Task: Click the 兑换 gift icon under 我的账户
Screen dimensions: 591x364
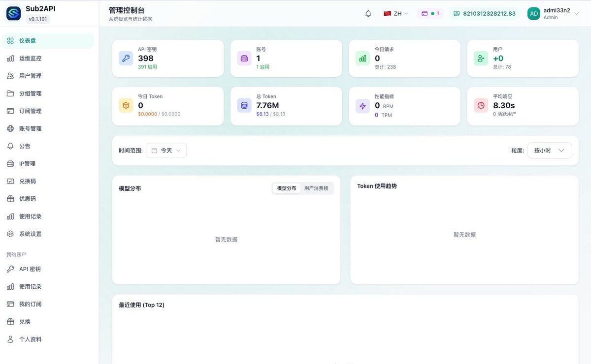Action: point(10,322)
